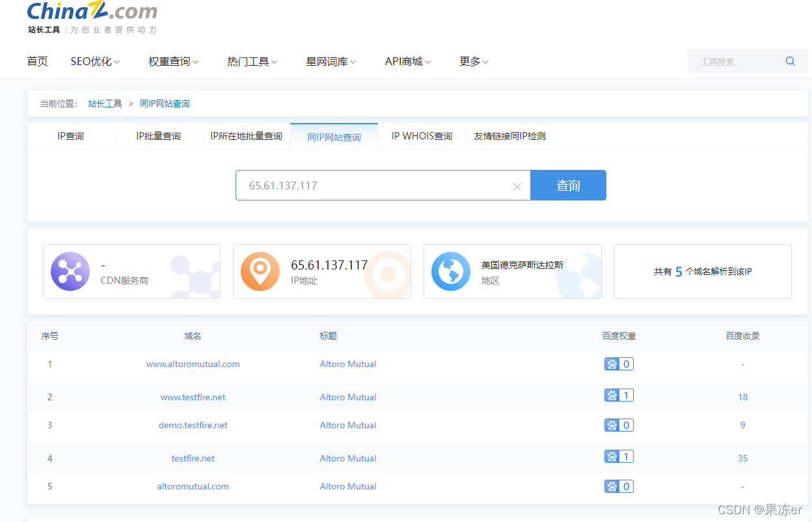Click Baidu weight badge in testfire.net row 4

[x=619, y=456]
